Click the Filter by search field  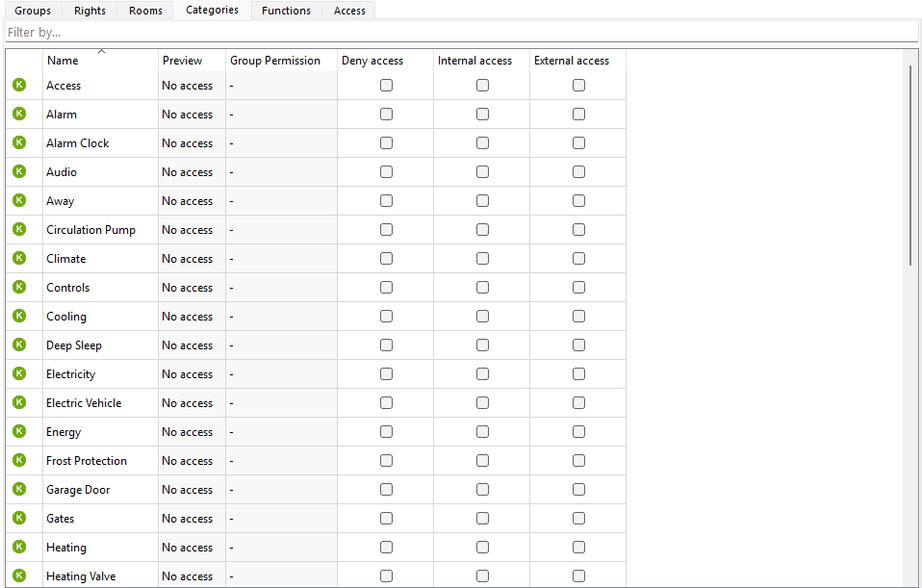(x=460, y=33)
